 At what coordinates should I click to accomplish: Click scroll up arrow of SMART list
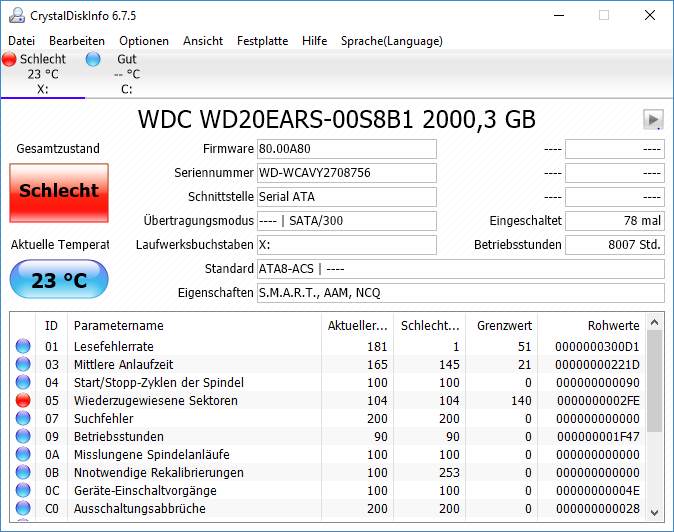click(655, 322)
